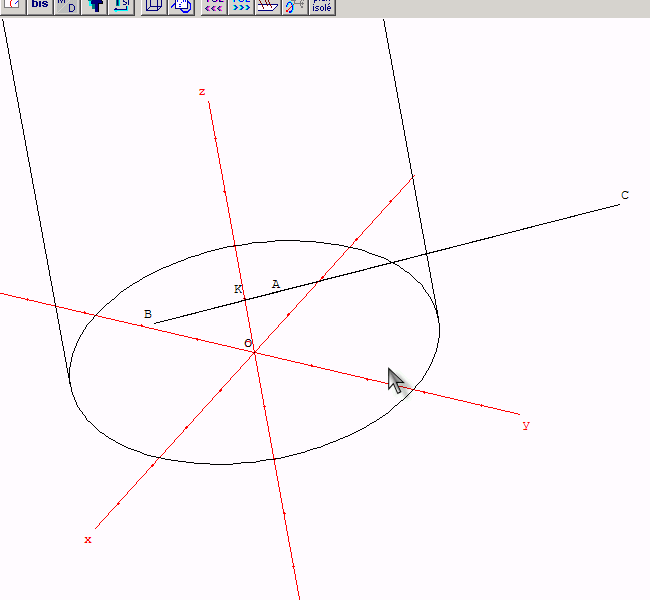Click the red and blue link icon
650x600 pixels.
pyautogui.click(x=294, y=6)
